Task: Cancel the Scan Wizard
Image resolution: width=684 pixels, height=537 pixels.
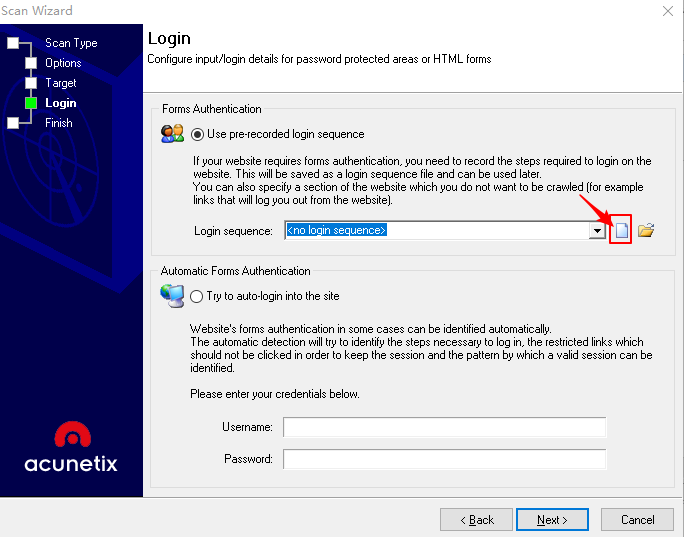Action: pyautogui.click(x=637, y=520)
